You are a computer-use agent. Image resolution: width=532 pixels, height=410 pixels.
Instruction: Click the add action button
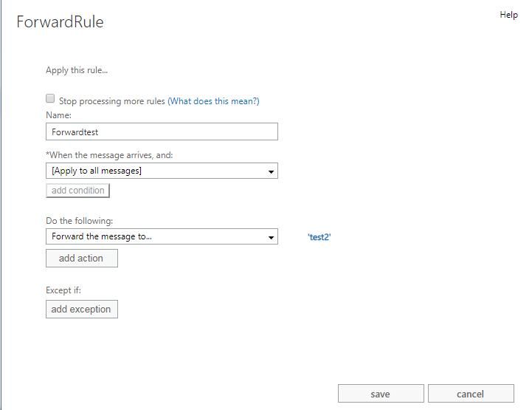[x=82, y=258]
